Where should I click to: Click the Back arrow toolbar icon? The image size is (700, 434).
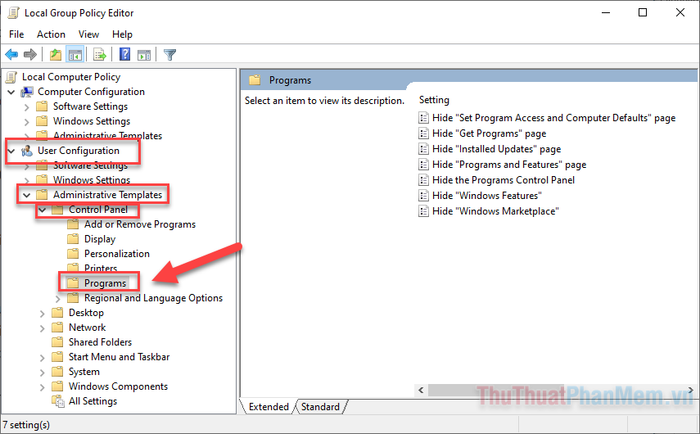(x=12, y=55)
